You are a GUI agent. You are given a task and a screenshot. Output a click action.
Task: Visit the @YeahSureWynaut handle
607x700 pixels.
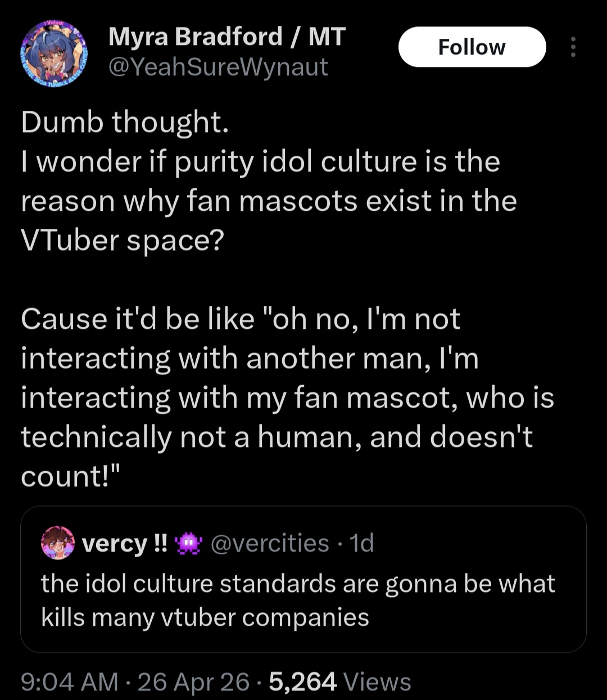pyautogui.click(x=218, y=67)
